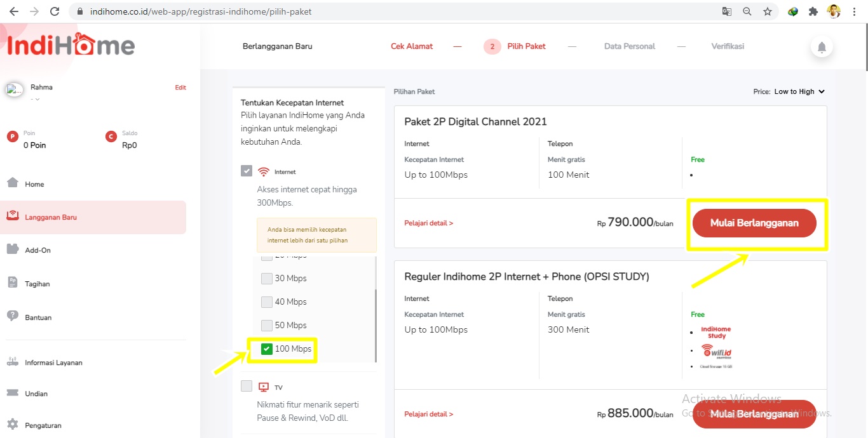Click the Add-On puzzle icon in sidebar
The height and width of the screenshot is (438, 868).
pyautogui.click(x=13, y=249)
